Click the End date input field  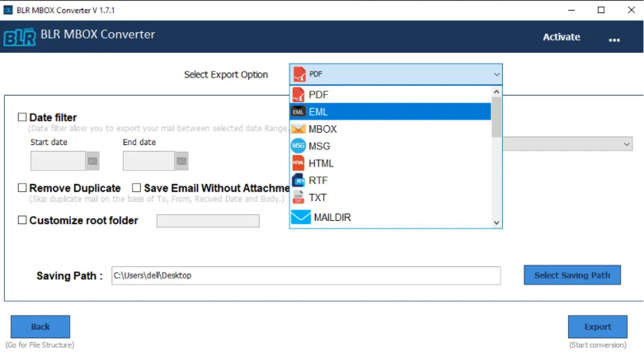(x=148, y=161)
